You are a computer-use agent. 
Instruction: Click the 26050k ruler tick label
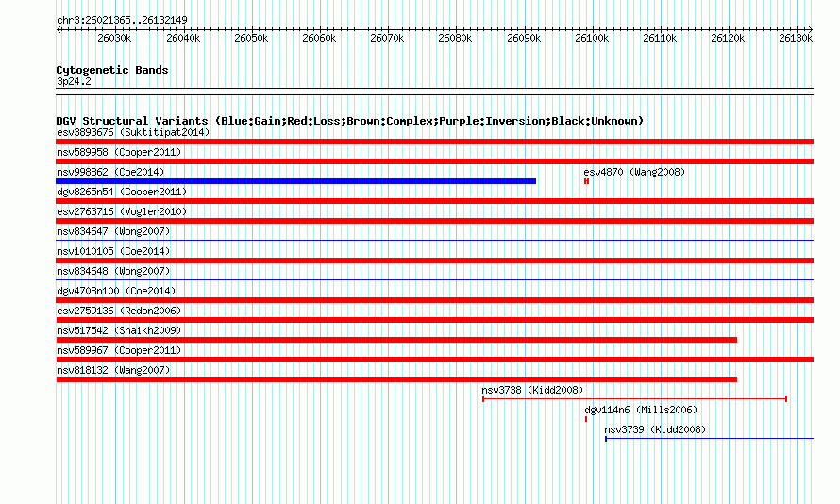[251, 38]
